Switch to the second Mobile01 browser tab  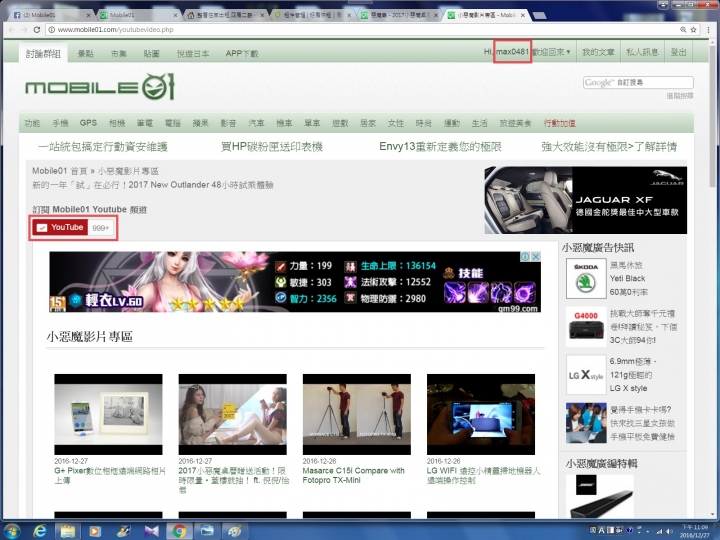click(x=138, y=15)
